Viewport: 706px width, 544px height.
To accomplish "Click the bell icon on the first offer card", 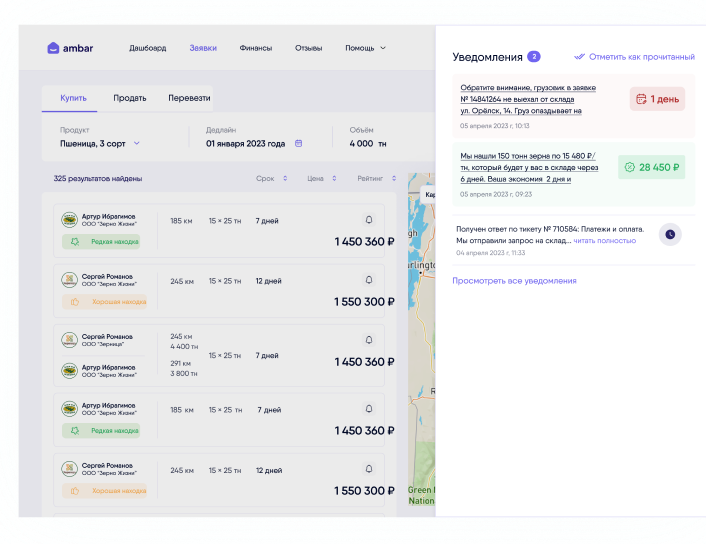I will point(368,219).
